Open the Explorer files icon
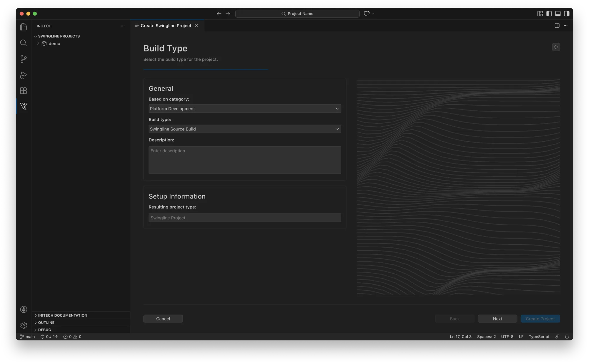589x364 pixels. [24, 27]
